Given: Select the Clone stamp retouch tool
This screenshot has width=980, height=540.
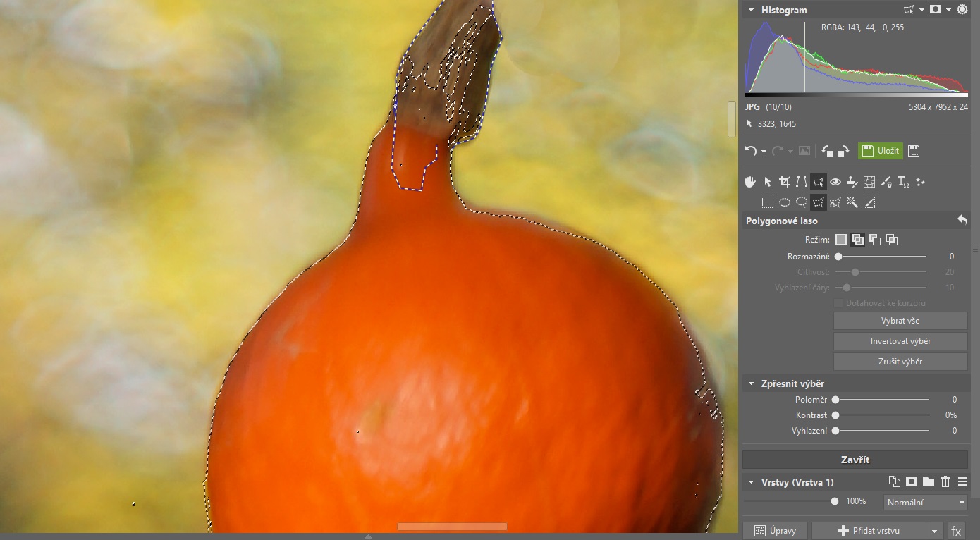Looking at the screenshot, I should 852,182.
